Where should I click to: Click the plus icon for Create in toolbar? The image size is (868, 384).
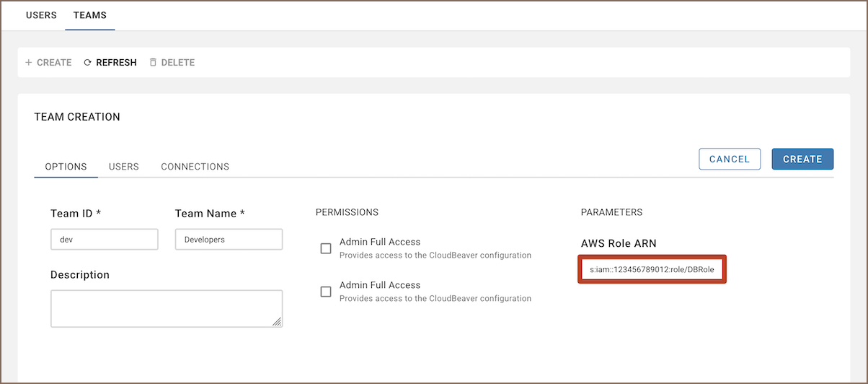(x=29, y=63)
